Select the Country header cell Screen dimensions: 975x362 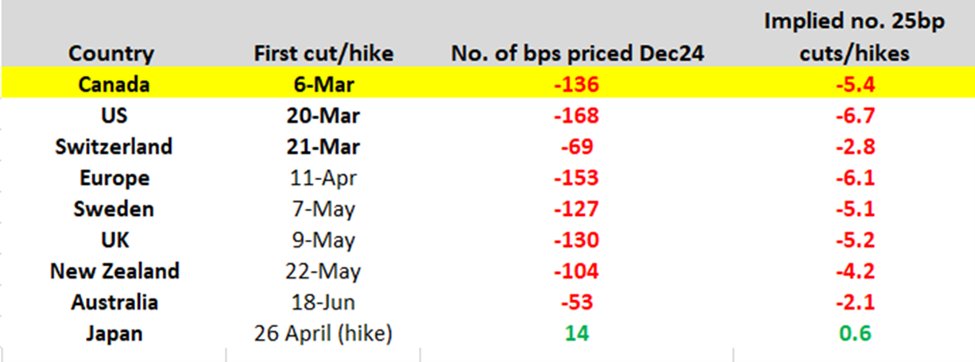[111, 54]
